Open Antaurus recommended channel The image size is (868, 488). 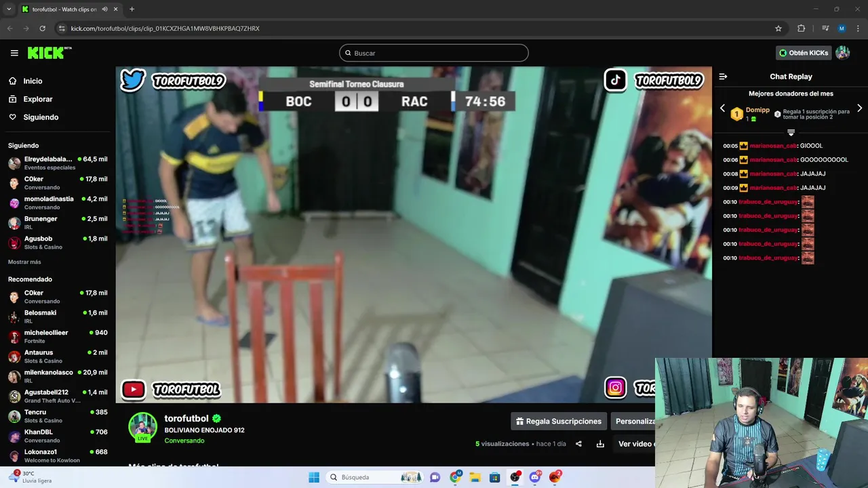click(x=58, y=357)
